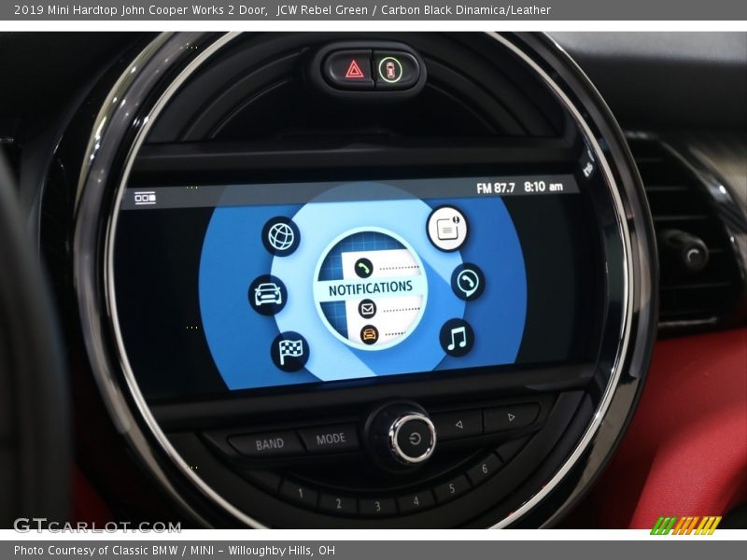747x560 pixels.
Task: Skip back with the left arrow button
Action: [458, 425]
